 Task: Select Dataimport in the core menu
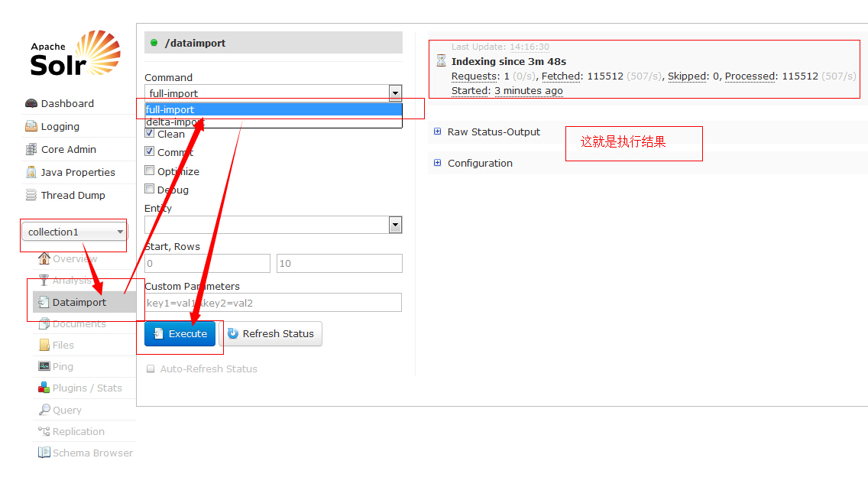tap(84, 302)
